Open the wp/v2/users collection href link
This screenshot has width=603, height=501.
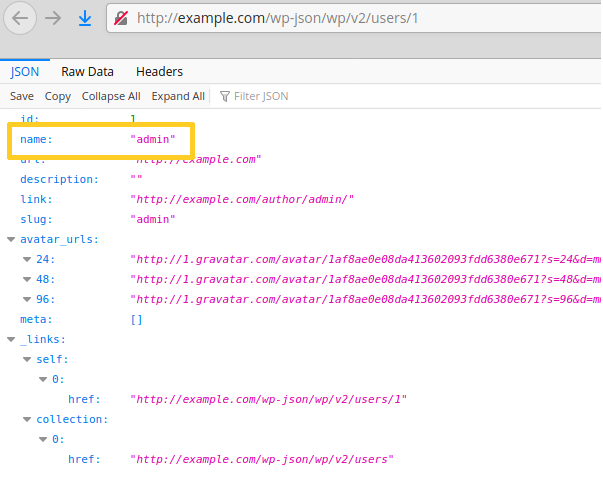click(x=262, y=459)
